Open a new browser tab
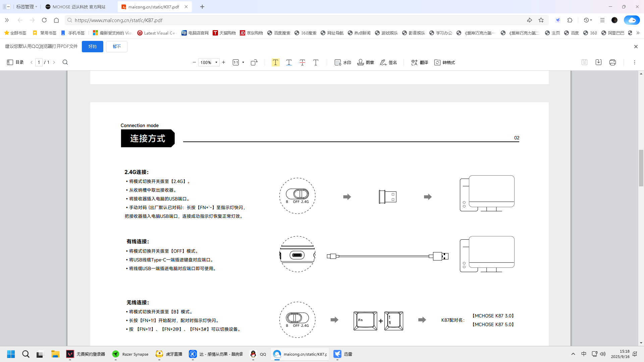The width and height of the screenshot is (644, 362). pos(202,7)
